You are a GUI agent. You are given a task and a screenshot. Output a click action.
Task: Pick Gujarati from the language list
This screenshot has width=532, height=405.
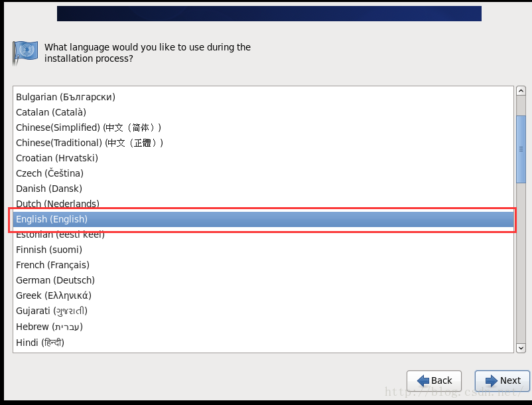tap(263, 311)
